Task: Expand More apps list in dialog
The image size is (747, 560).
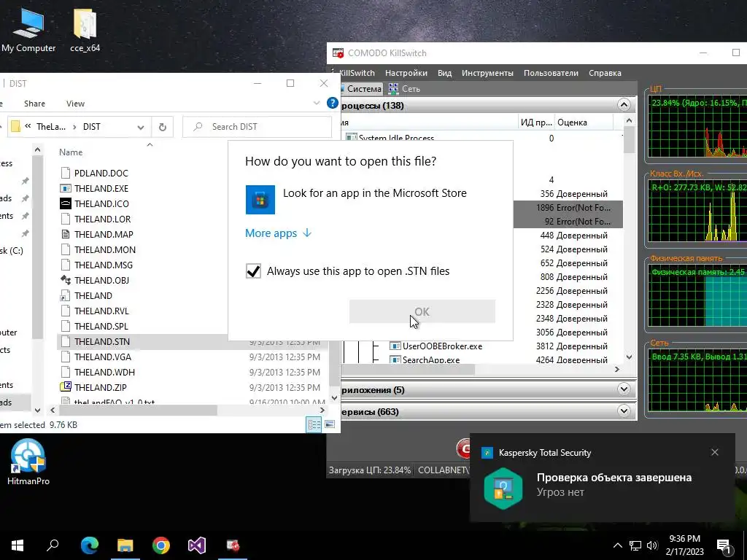Action: tap(278, 233)
